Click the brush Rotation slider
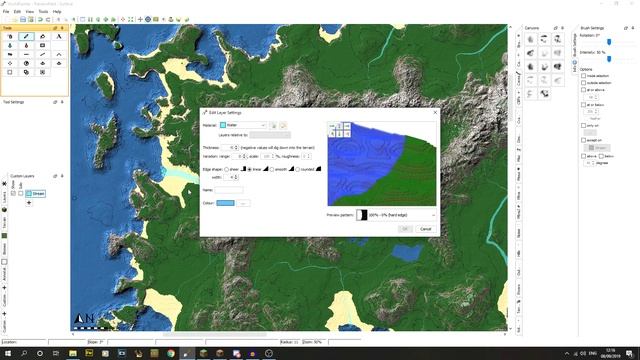640x360 pixels. (609, 42)
